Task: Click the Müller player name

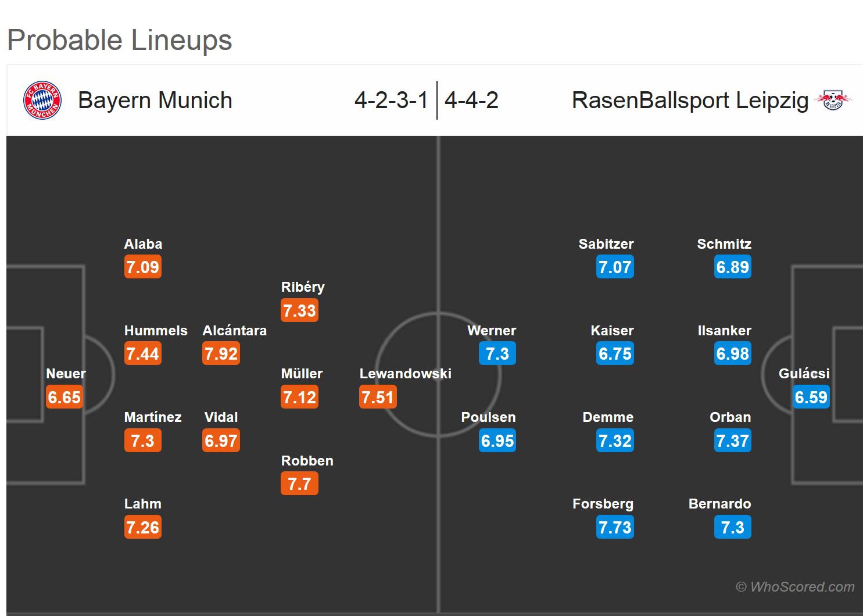Action: [x=302, y=374]
